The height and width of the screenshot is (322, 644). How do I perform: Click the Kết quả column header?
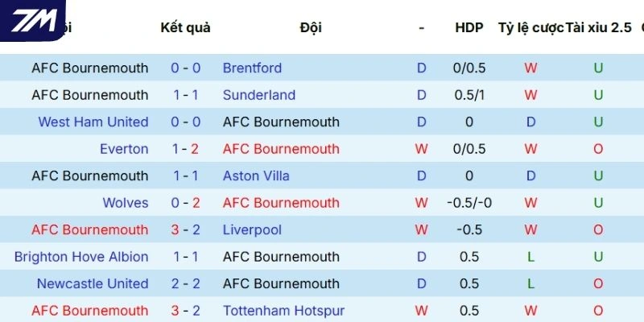pos(185,27)
